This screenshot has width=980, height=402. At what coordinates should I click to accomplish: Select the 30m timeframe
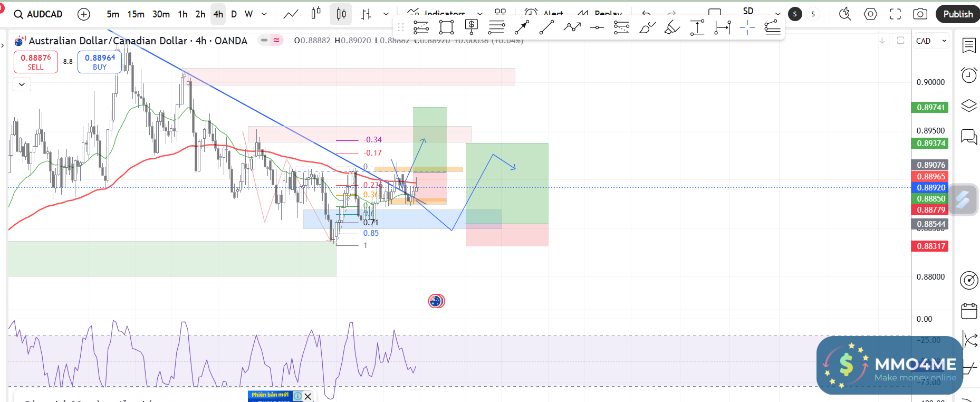click(161, 14)
